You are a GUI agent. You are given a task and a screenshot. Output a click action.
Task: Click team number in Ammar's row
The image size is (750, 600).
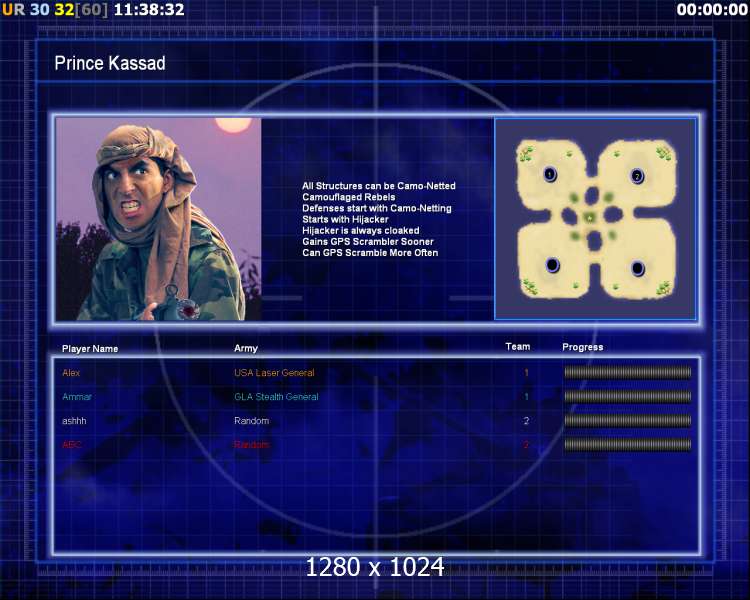pyautogui.click(x=526, y=397)
